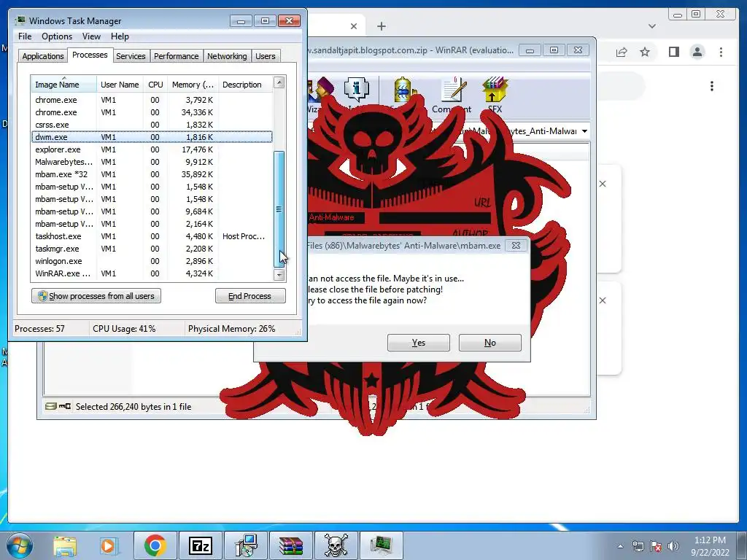
Task: Click No in the patch dialog
Action: [x=489, y=343]
